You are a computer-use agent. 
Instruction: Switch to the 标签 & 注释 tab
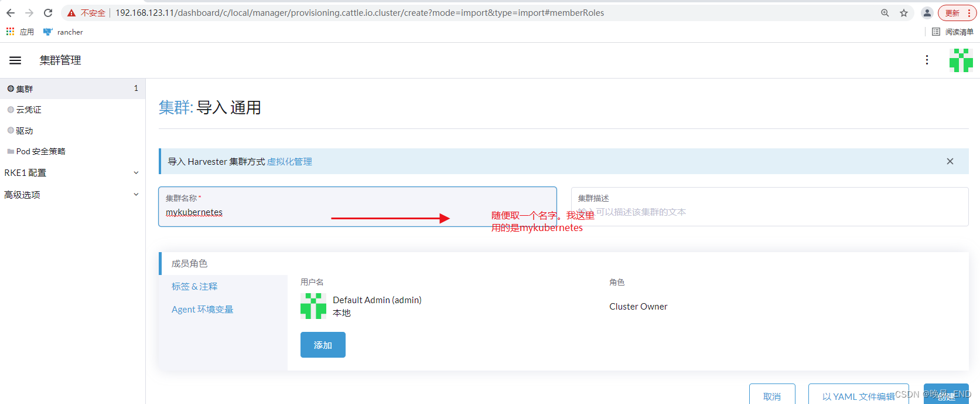194,286
